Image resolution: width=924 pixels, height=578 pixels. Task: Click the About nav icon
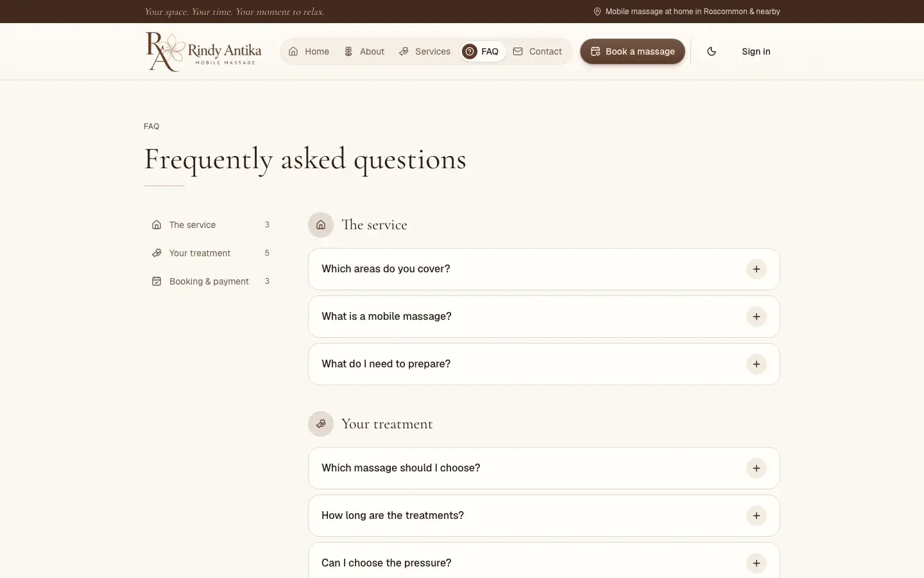pyautogui.click(x=348, y=51)
